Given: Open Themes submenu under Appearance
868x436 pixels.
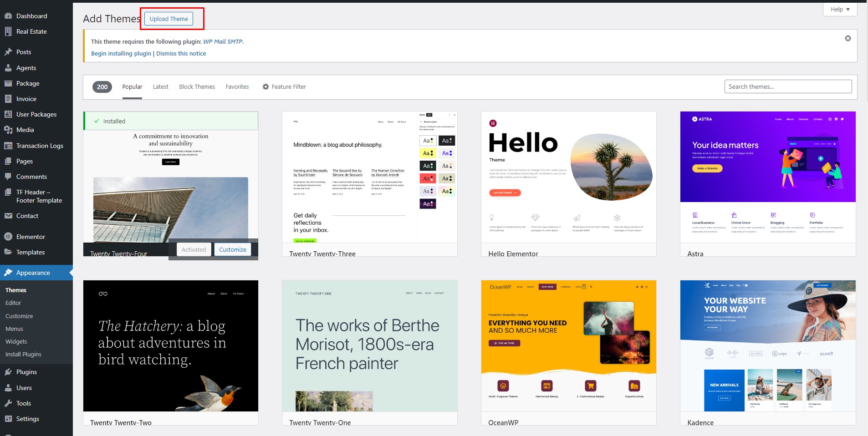Looking at the screenshot, I should click(x=16, y=290).
